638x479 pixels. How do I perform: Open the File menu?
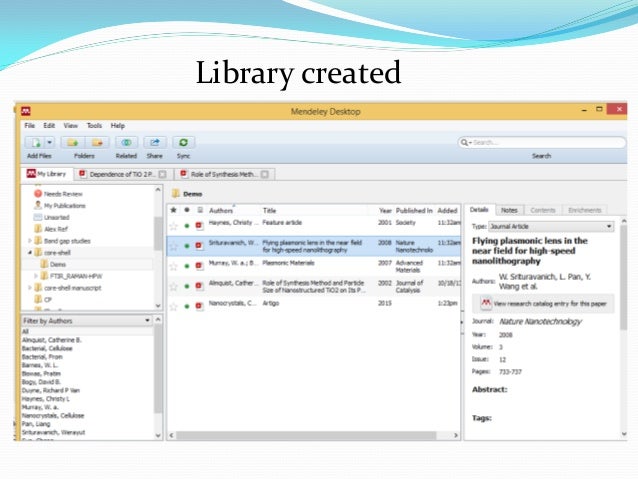[x=30, y=125]
